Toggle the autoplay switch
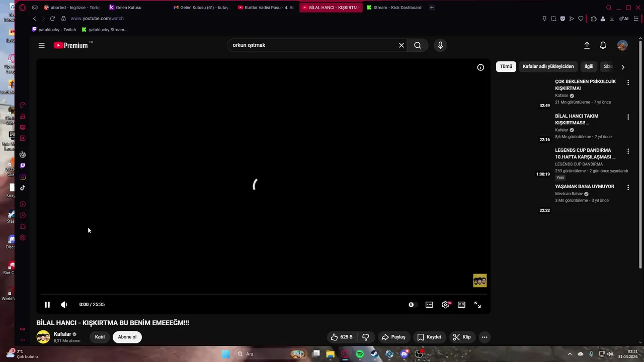The height and width of the screenshot is (362, 644). (x=412, y=305)
